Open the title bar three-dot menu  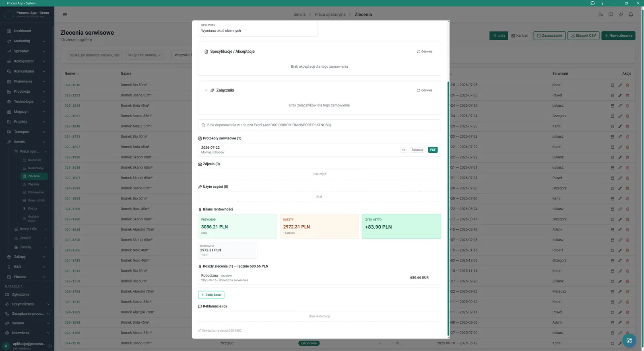[x=603, y=3]
